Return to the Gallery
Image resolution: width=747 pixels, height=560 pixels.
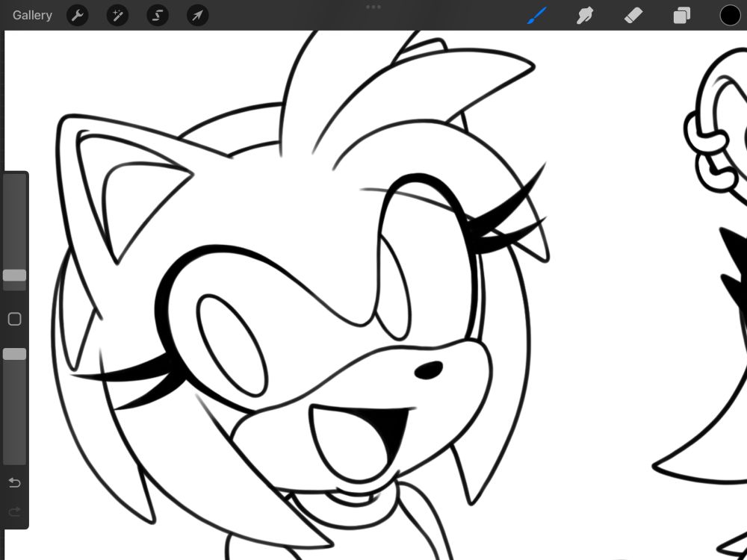click(x=32, y=15)
